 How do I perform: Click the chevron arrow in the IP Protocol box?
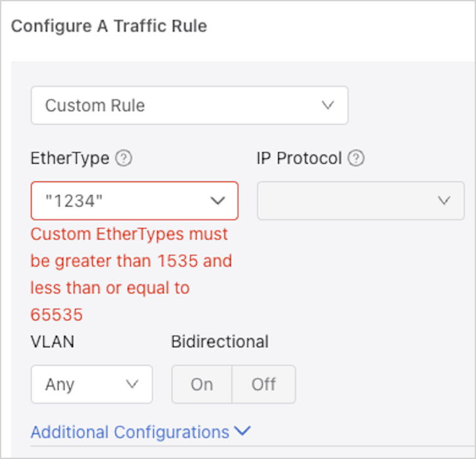(444, 201)
